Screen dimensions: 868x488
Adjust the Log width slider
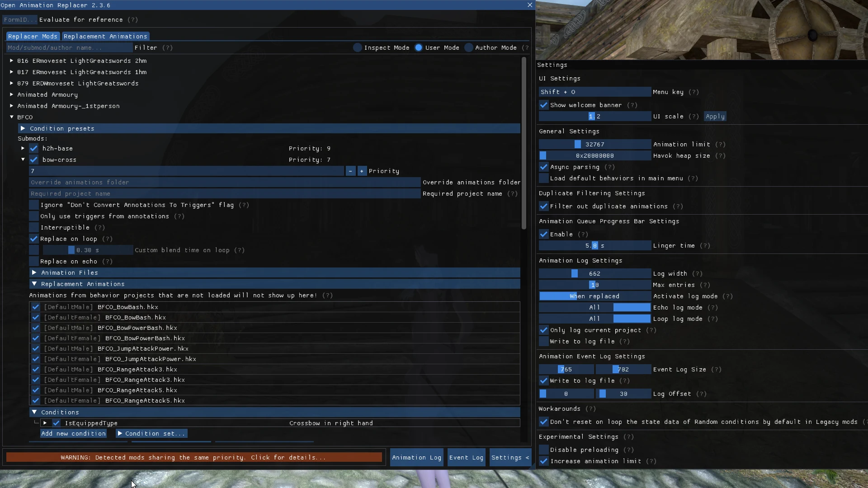tap(595, 274)
